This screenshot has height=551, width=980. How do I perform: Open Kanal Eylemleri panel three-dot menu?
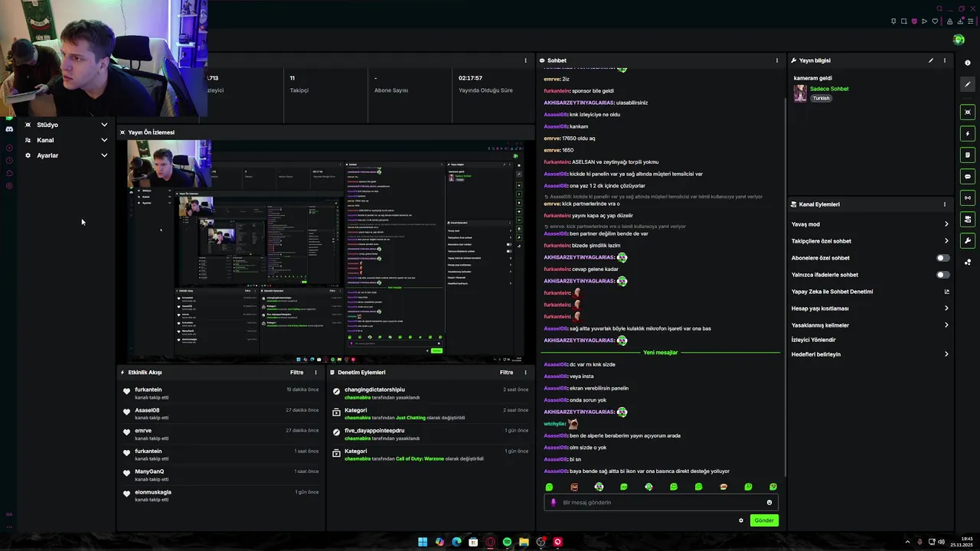[944, 204]
